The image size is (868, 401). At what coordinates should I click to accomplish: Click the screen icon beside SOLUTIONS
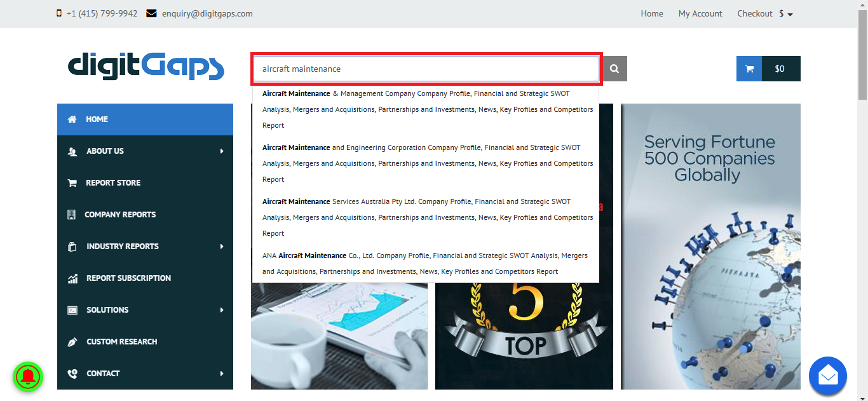(72, 310)
